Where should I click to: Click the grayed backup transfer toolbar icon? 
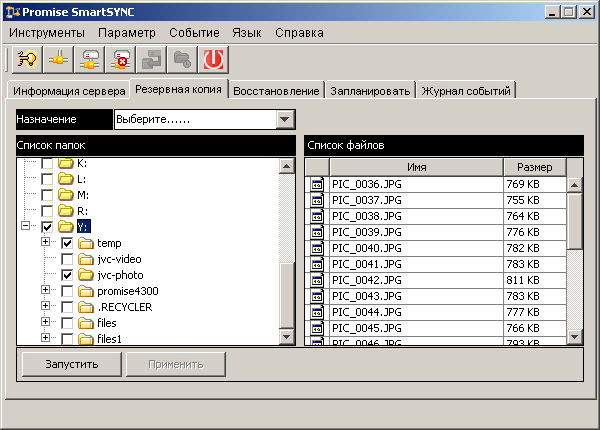click(x=152, y=59)
